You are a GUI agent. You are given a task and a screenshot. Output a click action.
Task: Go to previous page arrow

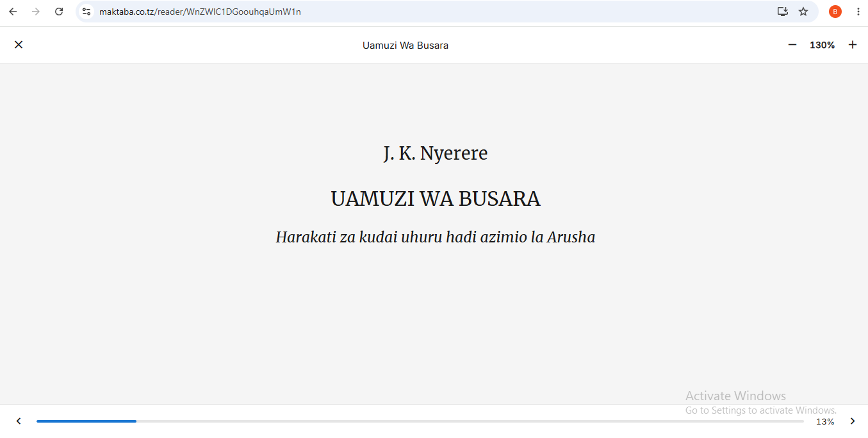click(19, 421)
